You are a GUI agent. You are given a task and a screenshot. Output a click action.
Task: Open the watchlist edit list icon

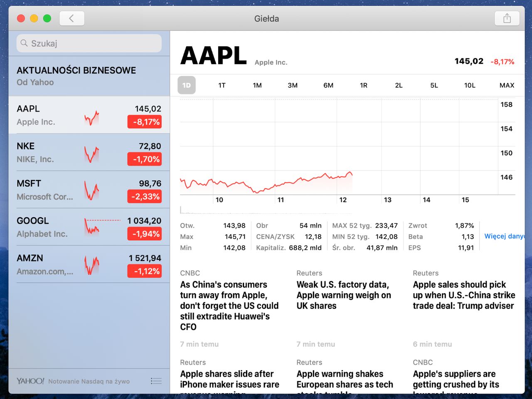pos(156,381)
